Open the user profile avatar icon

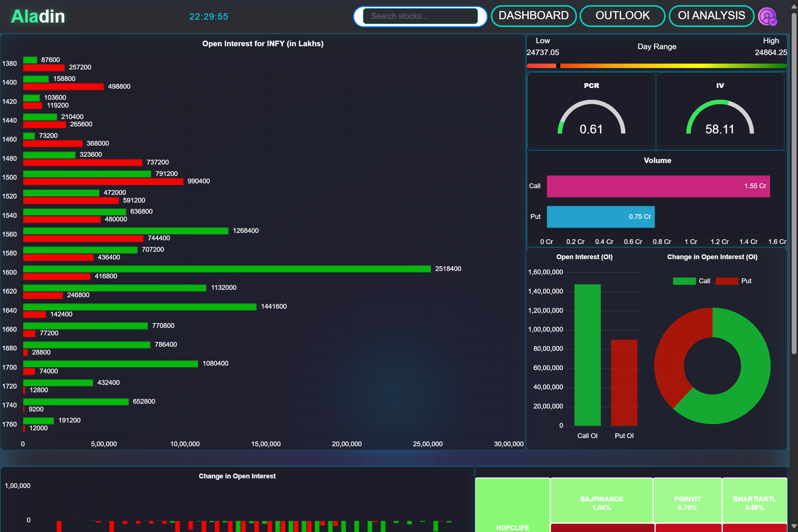pos(767,16)
